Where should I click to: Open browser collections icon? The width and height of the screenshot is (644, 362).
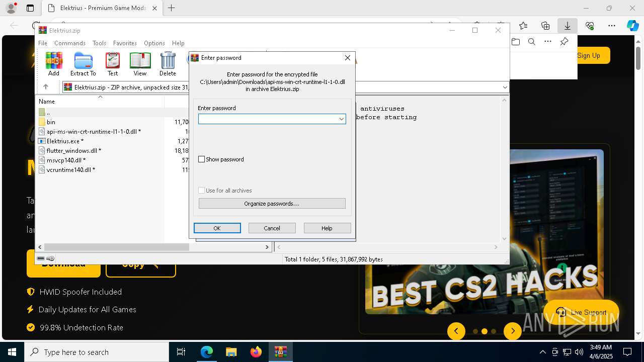pos(545,26)
